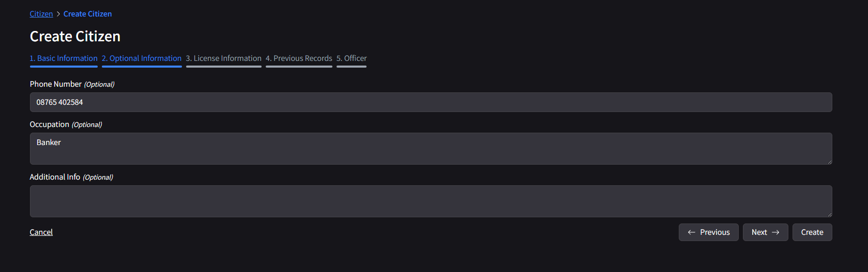Viewport: 868px width, 272px height.
Task: Jump to the Officer step tab
Action: 352,58
